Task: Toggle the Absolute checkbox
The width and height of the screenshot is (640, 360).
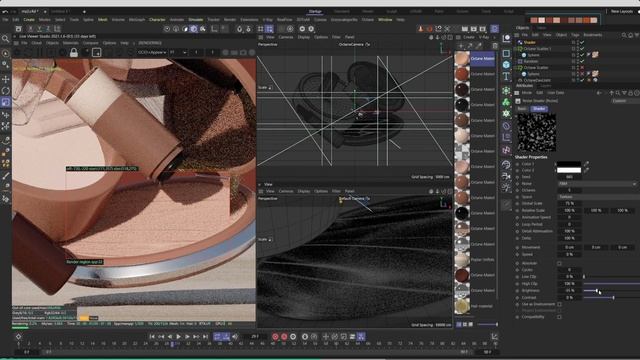Action: (x=559, y=263)
